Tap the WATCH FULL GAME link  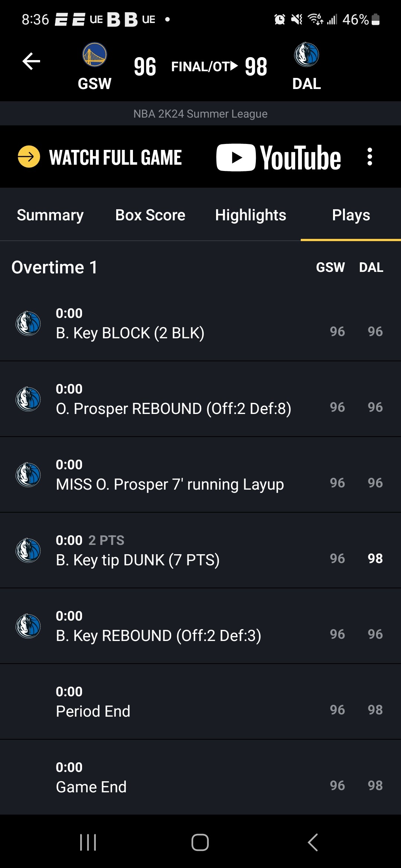tap(115, 158)
